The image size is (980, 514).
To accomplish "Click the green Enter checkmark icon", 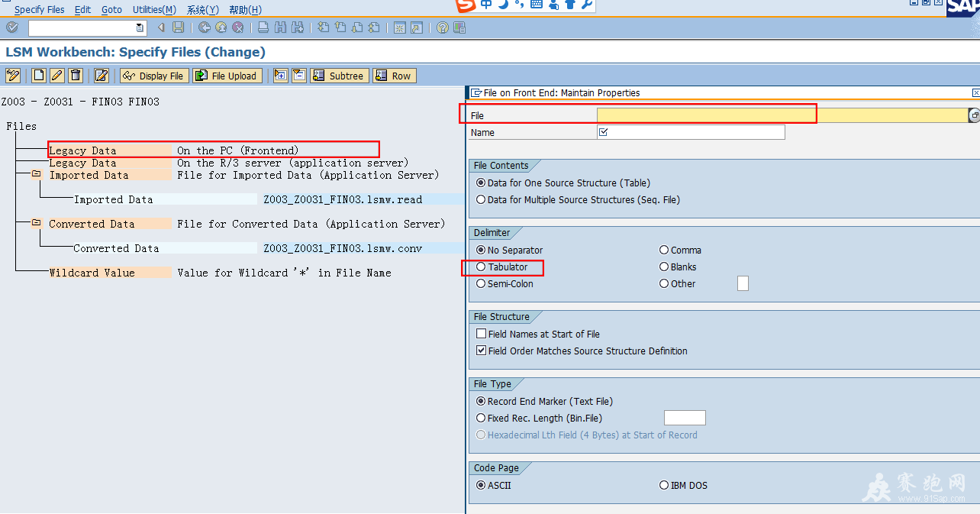I will point(11,27).
